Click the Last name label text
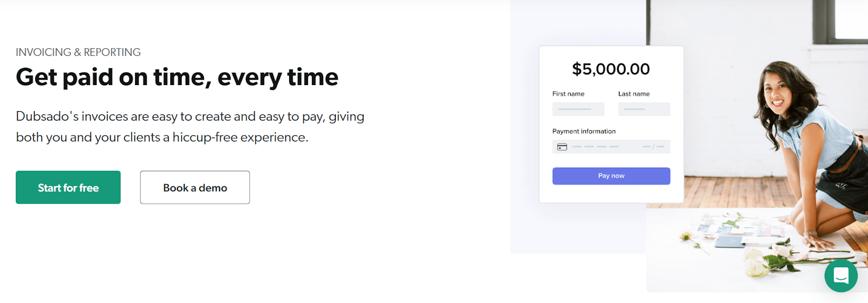 [x=634, y=94]
